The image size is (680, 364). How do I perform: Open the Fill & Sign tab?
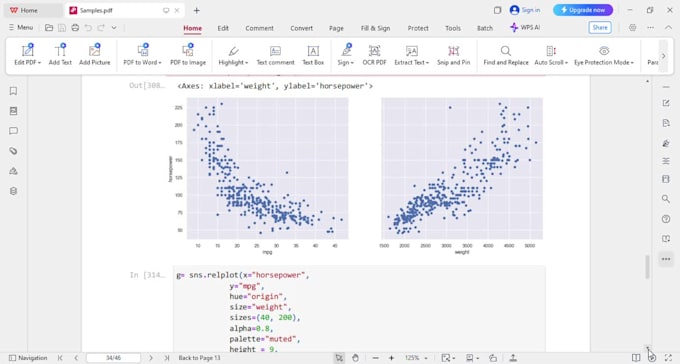tap(375, 28)
